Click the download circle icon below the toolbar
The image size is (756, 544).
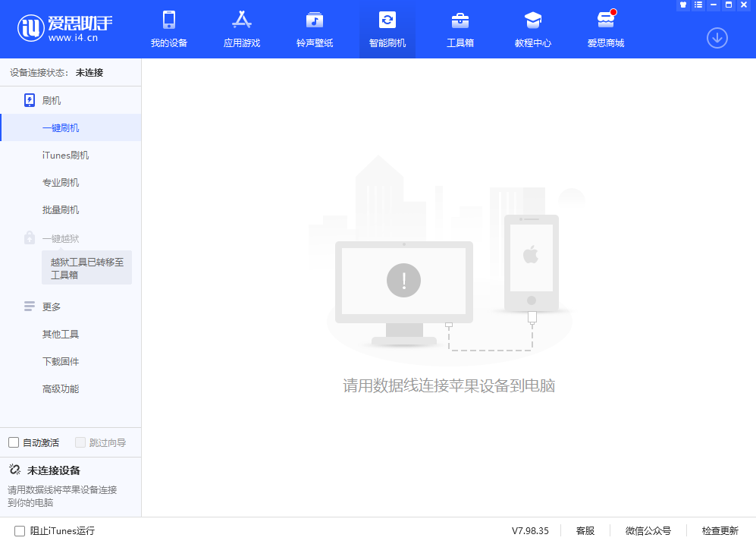point(717,38)
